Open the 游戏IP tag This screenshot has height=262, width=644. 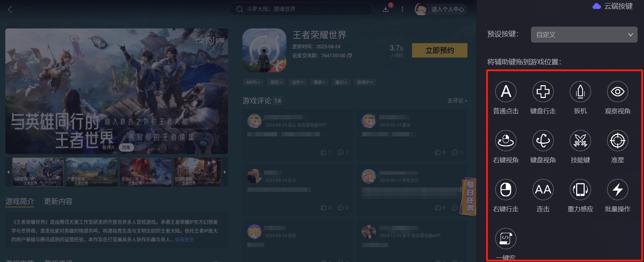pyautogui.click(x=365, y=82)
